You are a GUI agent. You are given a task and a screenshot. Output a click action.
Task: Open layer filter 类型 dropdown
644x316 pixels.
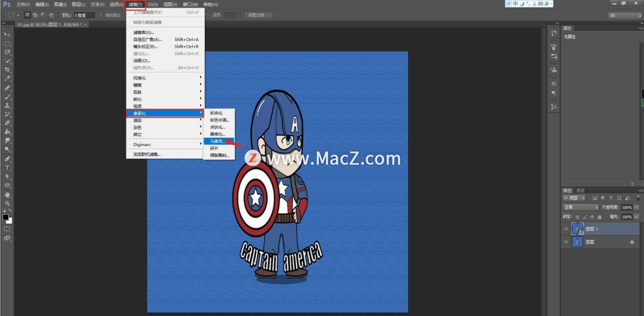coord(574,198)
